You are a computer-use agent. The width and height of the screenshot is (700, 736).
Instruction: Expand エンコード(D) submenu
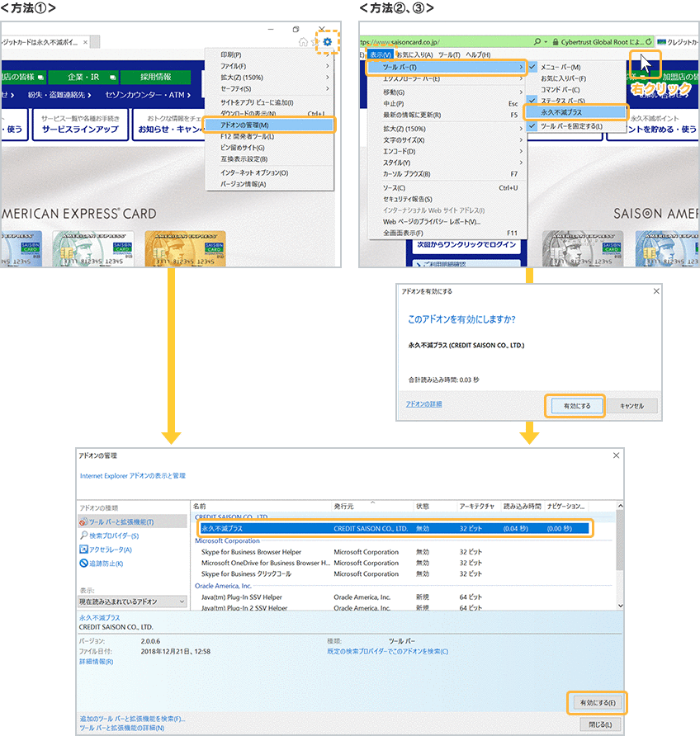coord(447,151)
